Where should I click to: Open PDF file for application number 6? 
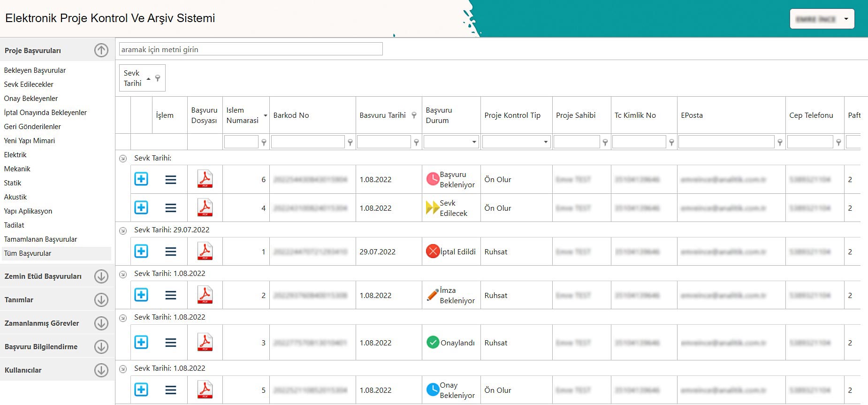[x=205, y=179]
